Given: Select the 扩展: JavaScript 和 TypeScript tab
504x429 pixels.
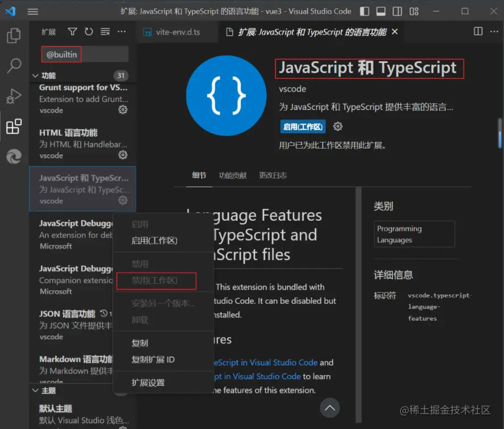Looking at the screenshot, I should click(x=312, y=32).
